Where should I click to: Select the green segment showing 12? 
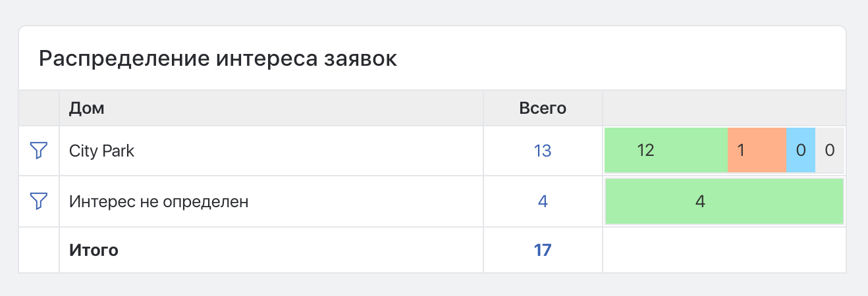(x=666, y=151)
